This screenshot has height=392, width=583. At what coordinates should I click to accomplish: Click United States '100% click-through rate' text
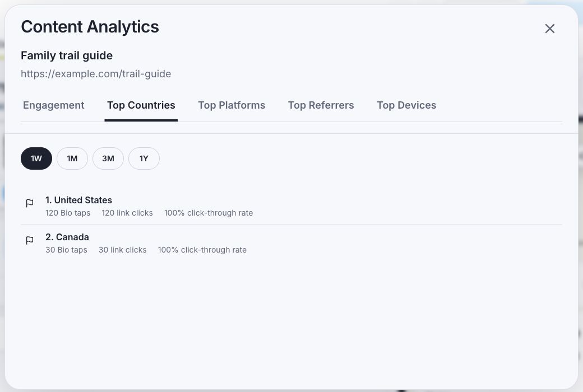click(x=209, y=213)
